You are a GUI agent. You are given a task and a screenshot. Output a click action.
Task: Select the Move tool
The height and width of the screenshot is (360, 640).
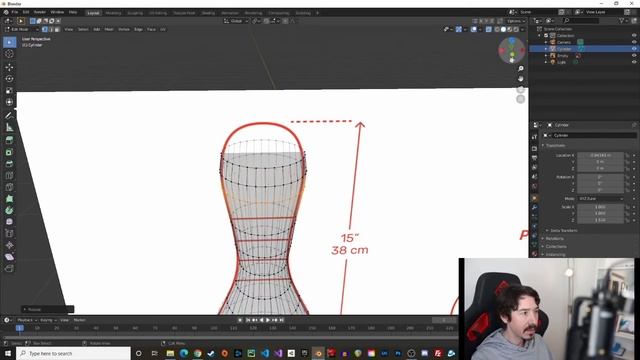point(9,67)
